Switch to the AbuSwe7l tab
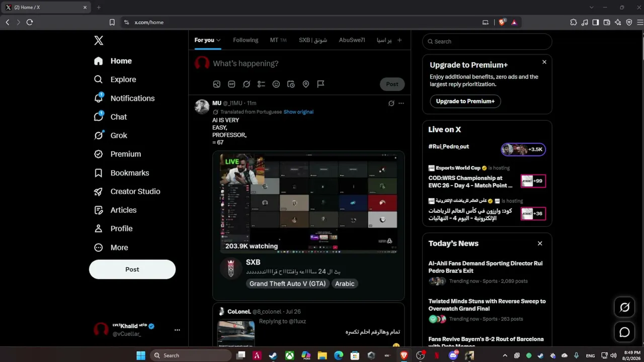 [x=352, y=40]
